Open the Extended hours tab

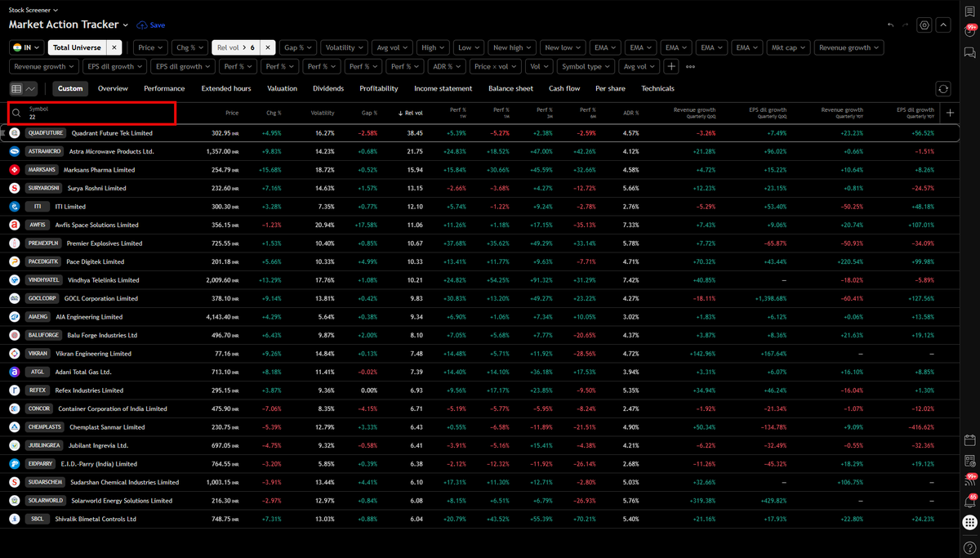[226, 88]
